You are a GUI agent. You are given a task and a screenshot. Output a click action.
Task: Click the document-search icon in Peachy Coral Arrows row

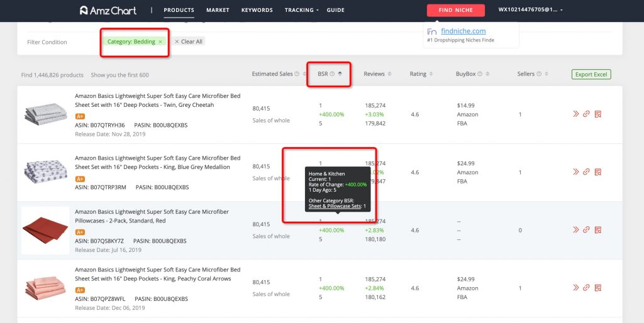[598, 288]
